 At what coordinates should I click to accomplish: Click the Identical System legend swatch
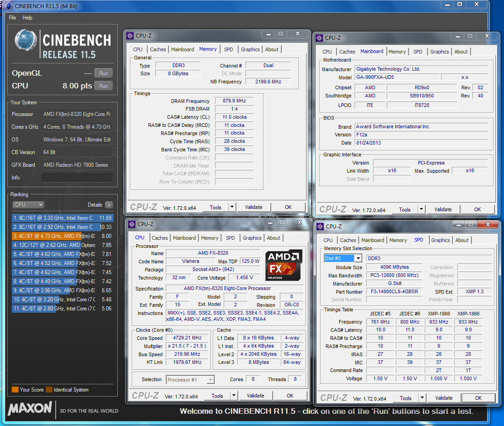coord(49,390)
